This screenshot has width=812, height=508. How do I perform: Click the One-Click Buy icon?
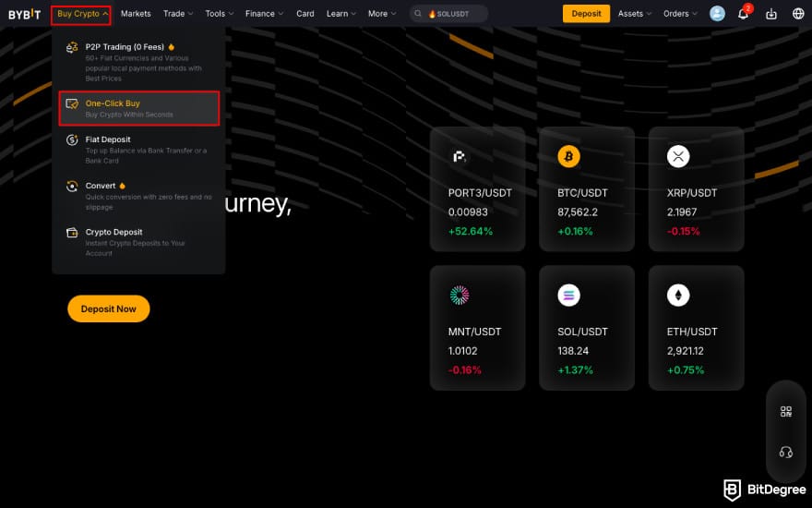pos(72,104)
